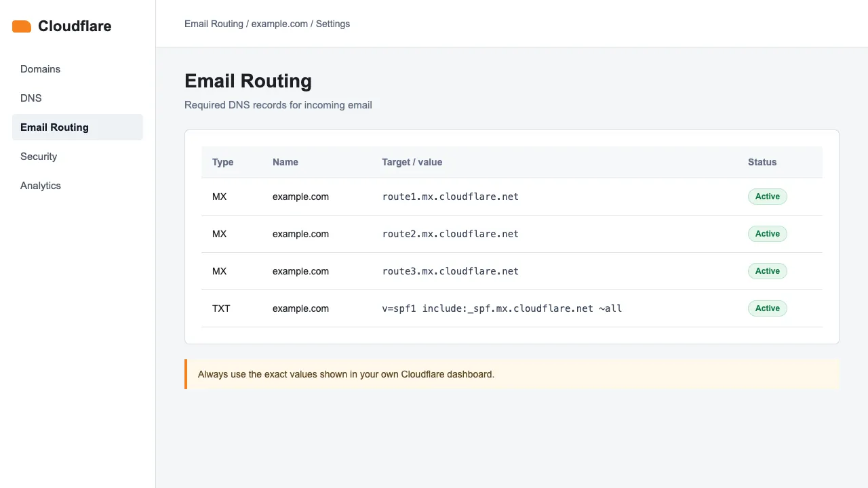The width and height of the screenshot is (868, 488).
Task: Click the route1.mx.cloudflare.net value
Action: [450, 197]
